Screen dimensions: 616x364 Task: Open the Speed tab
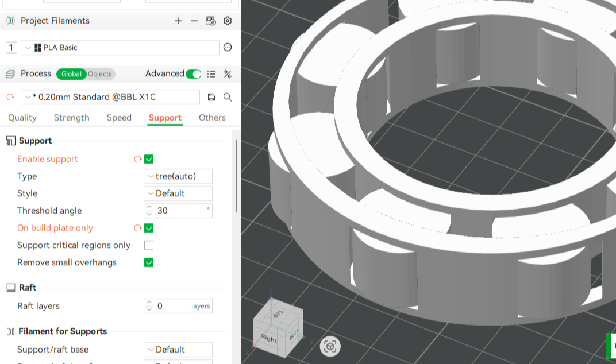click(119, 118)
